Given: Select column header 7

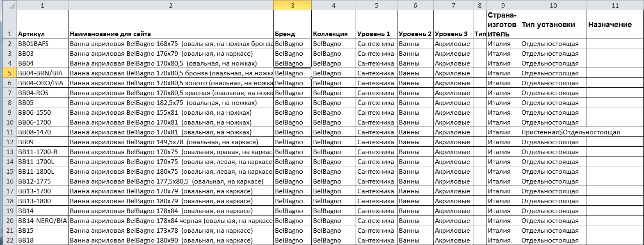Looking at the screenshot, I should tap(453, 5).
